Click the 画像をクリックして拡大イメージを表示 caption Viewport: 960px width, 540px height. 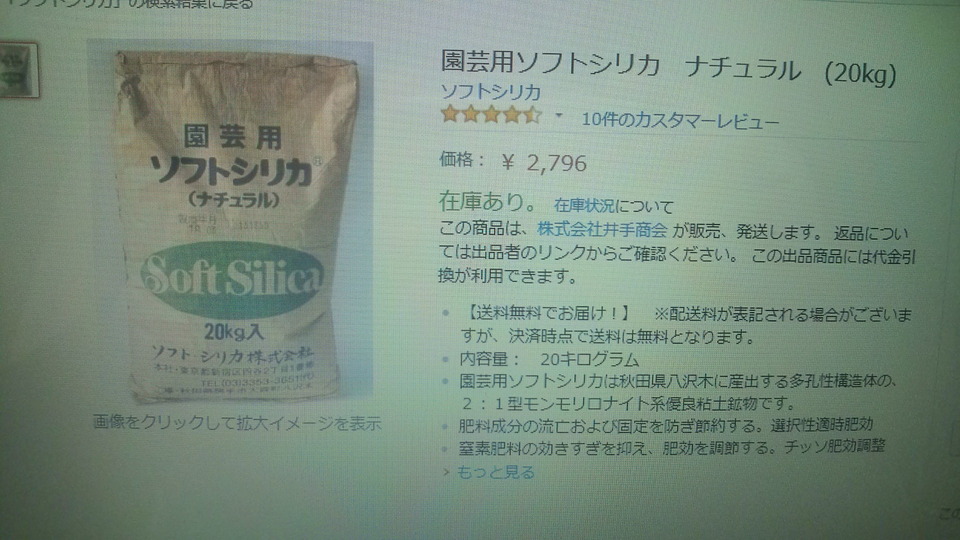coord(237,422)
